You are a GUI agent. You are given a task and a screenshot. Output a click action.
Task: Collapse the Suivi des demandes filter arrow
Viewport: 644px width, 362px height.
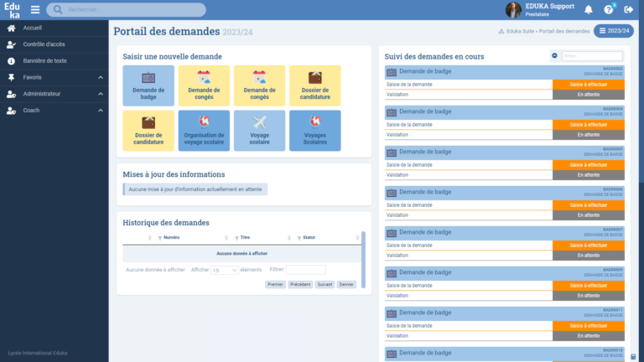tap(554, 56)
